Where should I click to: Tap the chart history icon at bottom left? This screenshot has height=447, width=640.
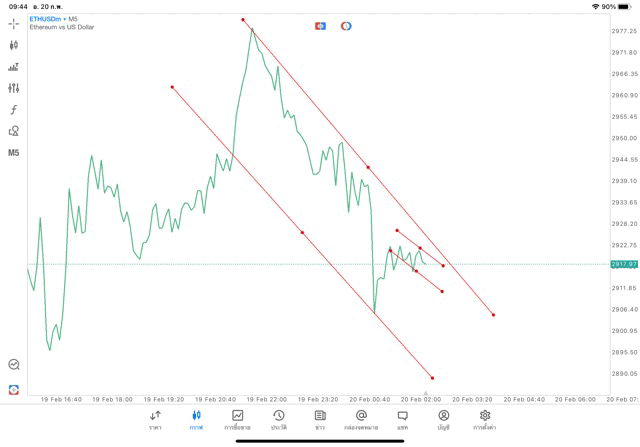coord(14,365)
